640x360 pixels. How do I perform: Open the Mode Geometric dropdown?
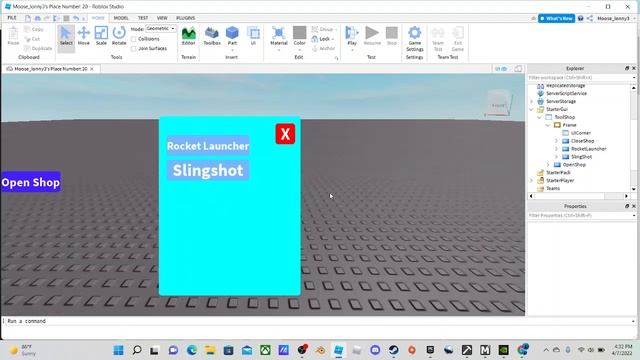161,29
